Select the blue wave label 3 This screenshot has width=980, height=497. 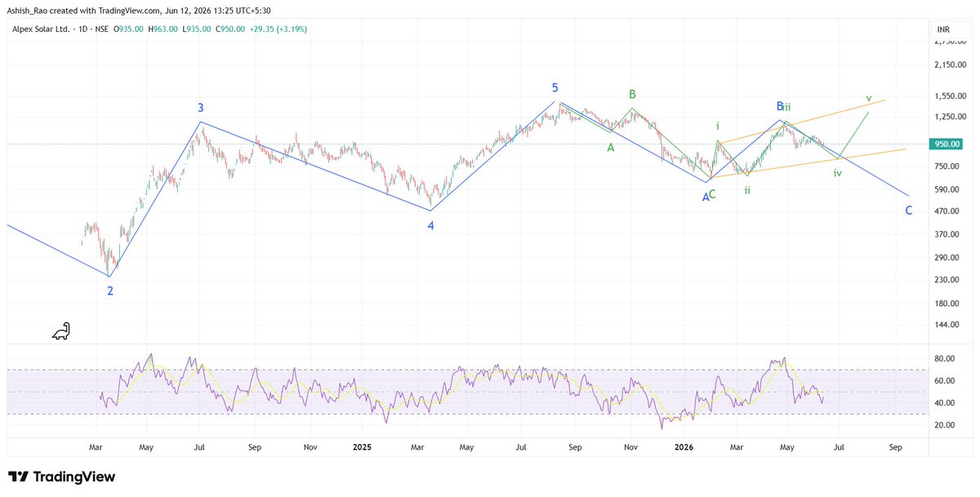point(200,108)
